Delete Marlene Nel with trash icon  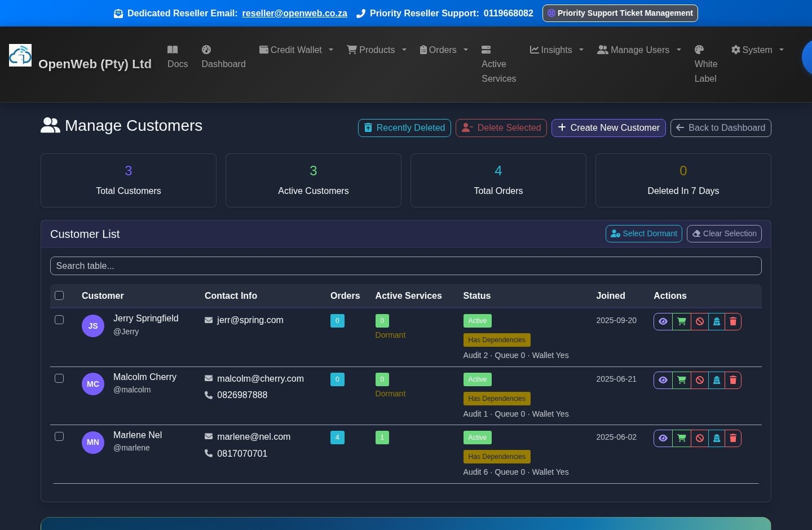coord(733,438)
